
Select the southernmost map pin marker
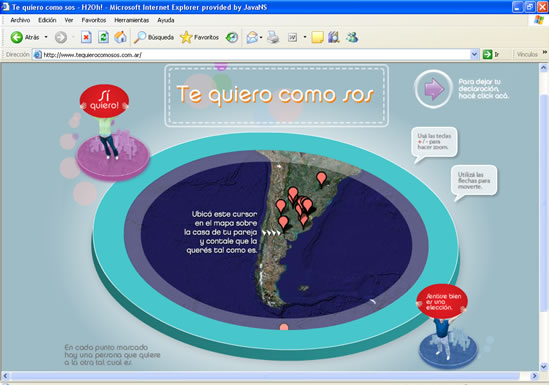(283, 223)
